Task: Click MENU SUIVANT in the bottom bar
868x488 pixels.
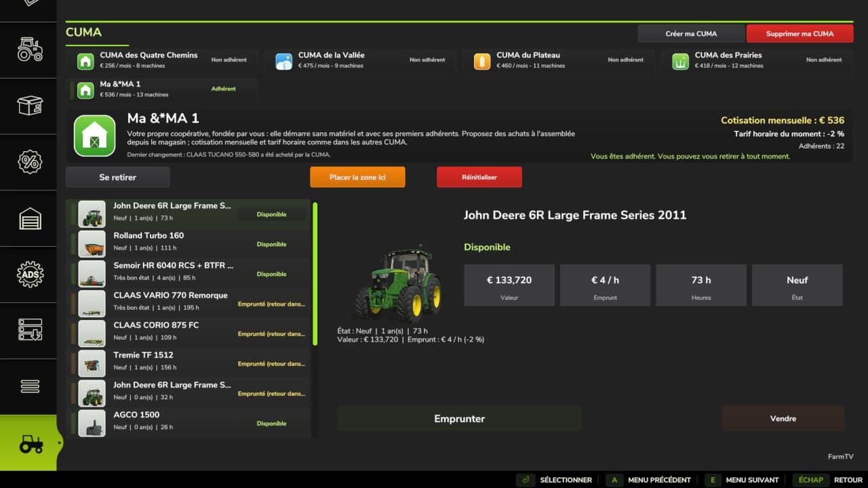Action: pyautogui.click(x=742, y=480)
